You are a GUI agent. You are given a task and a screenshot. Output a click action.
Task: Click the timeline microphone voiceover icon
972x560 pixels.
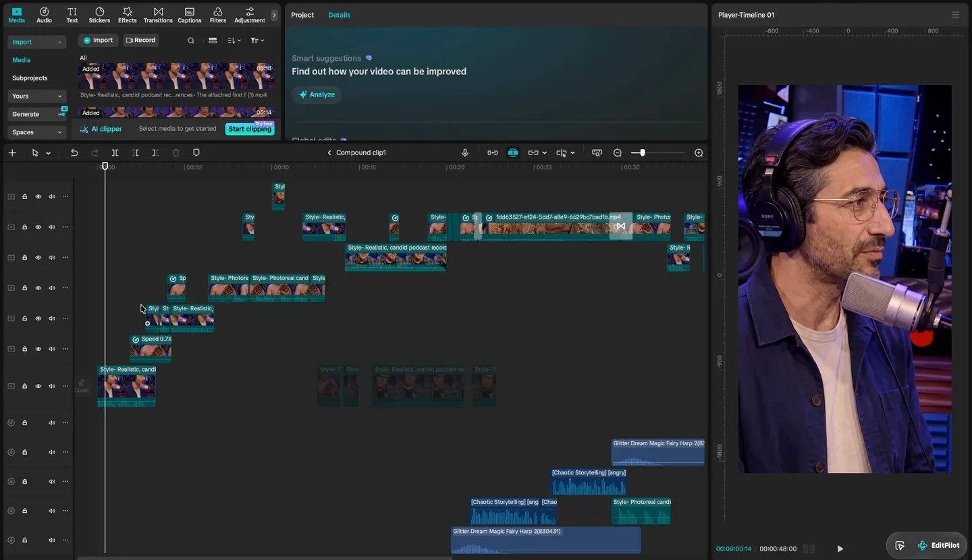[465, 153]
